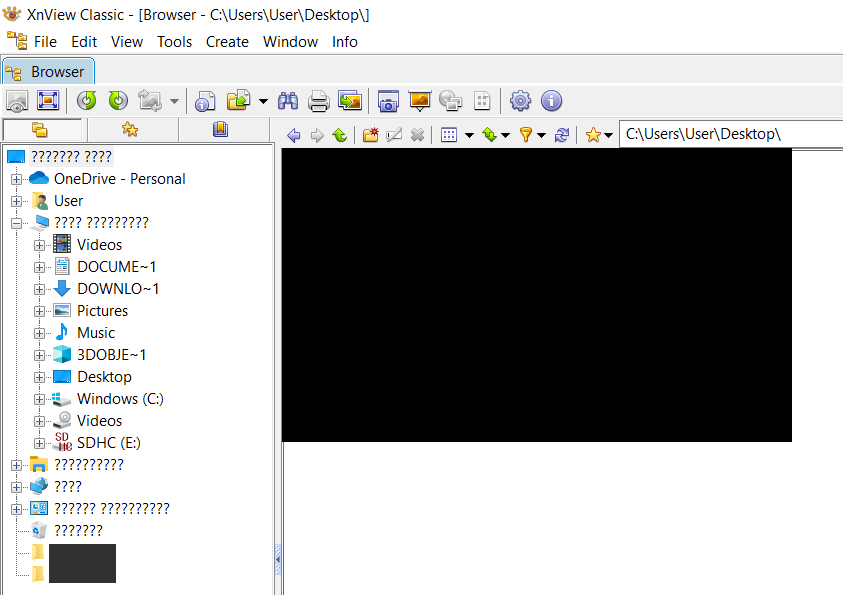Open the Create menu
The width and height of the screenshot is (843, 595).
(x=227, y=42)
